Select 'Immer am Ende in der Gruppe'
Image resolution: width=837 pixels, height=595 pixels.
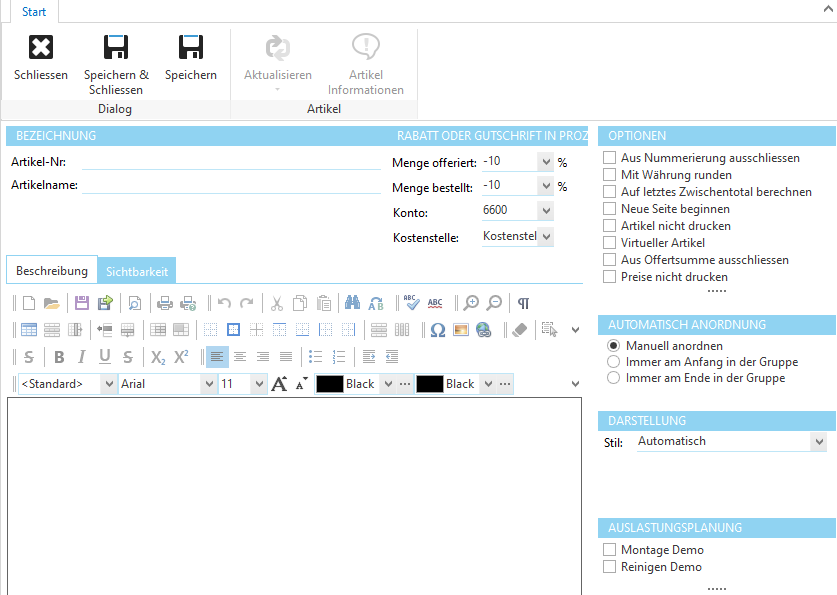614,378
